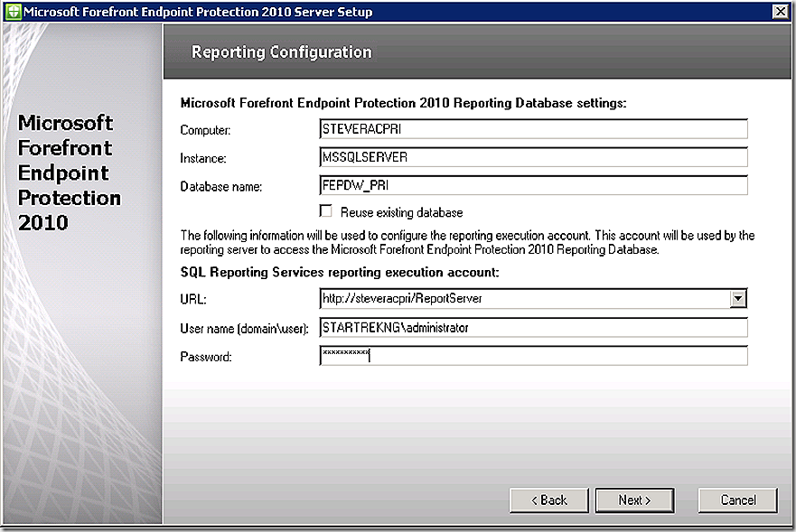Focus the User name field STARTREKNG\administrator
This screenshot has width=796, height=532.
coord(534,328)
